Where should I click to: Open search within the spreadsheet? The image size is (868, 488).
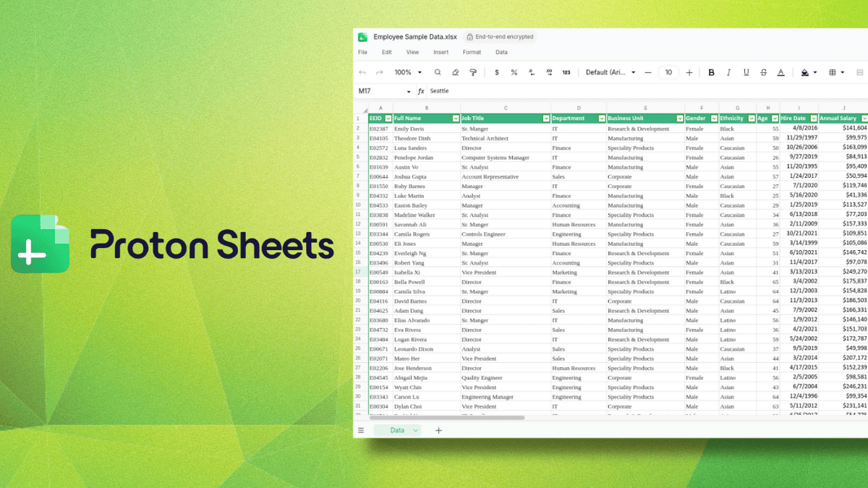pyautogui.click(x=438, y=72)
